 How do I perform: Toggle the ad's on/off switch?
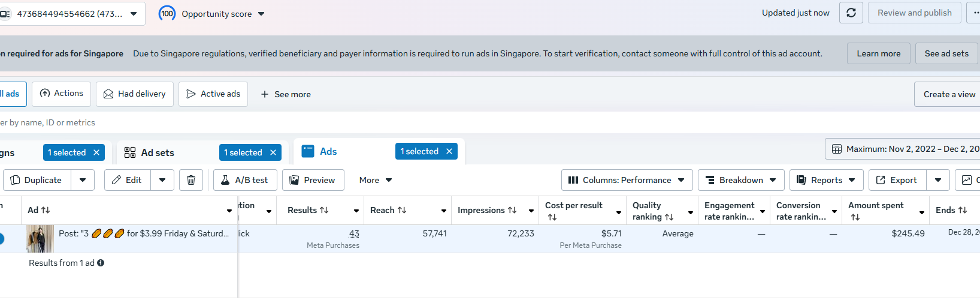pyautogui.click(x=1, y=239)
